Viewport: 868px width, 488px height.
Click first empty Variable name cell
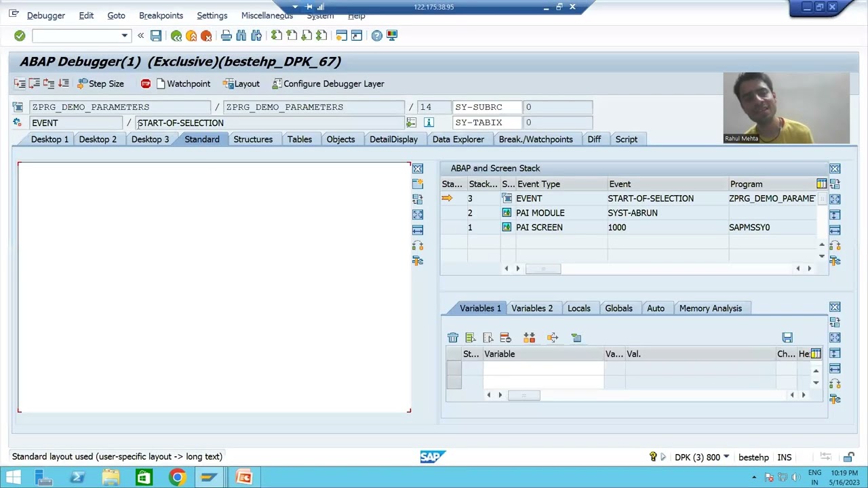543,368
